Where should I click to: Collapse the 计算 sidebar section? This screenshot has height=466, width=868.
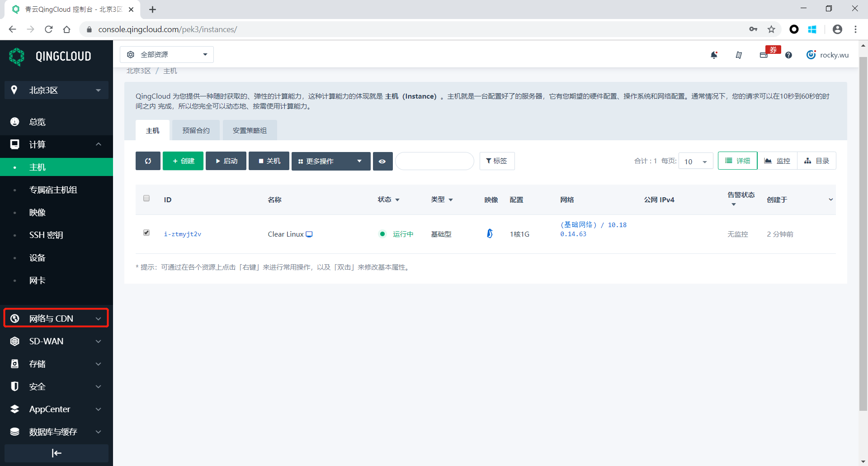57,144
